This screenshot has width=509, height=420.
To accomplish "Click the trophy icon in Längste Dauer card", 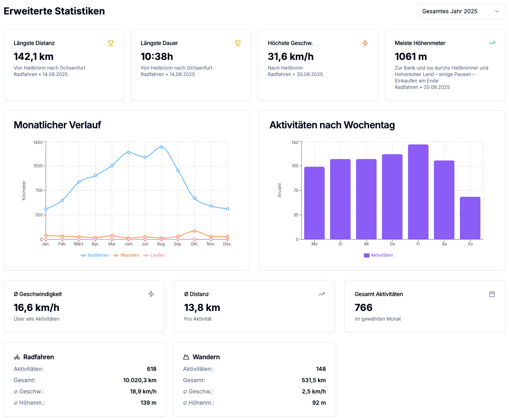I will pyautogui.click(x=238, y=43).
